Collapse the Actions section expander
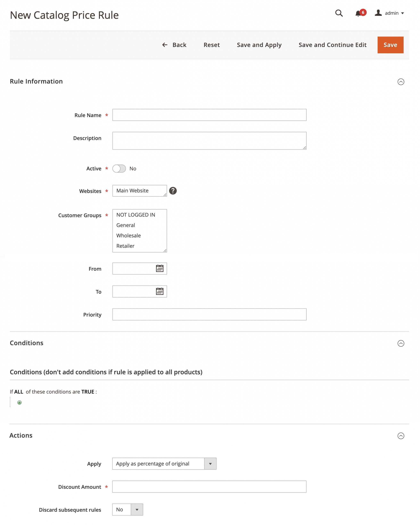The height and width of the screenshot is (525, 420). tap(401, 436)
